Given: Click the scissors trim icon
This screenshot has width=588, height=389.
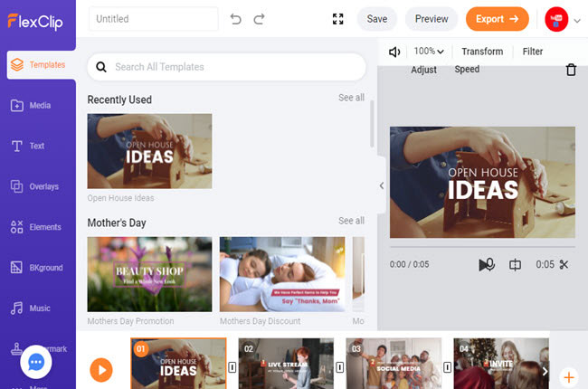Looking at the screenshot, I should click(564, 265).
